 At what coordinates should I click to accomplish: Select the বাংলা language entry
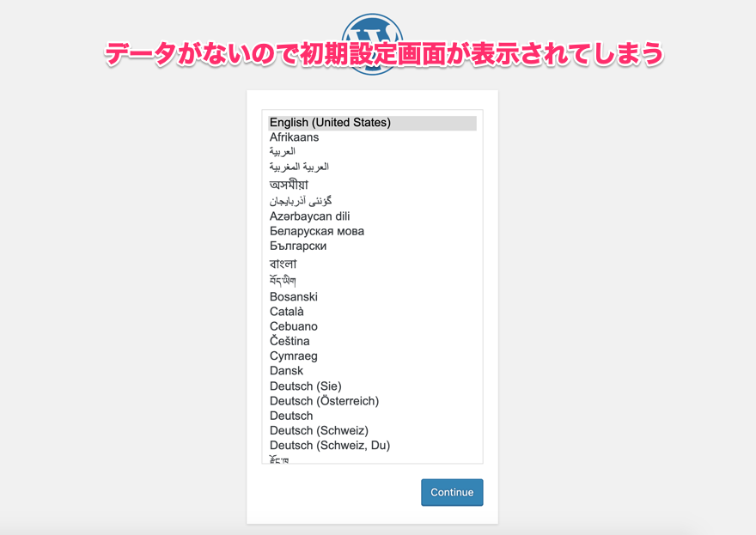pos(283,264)
